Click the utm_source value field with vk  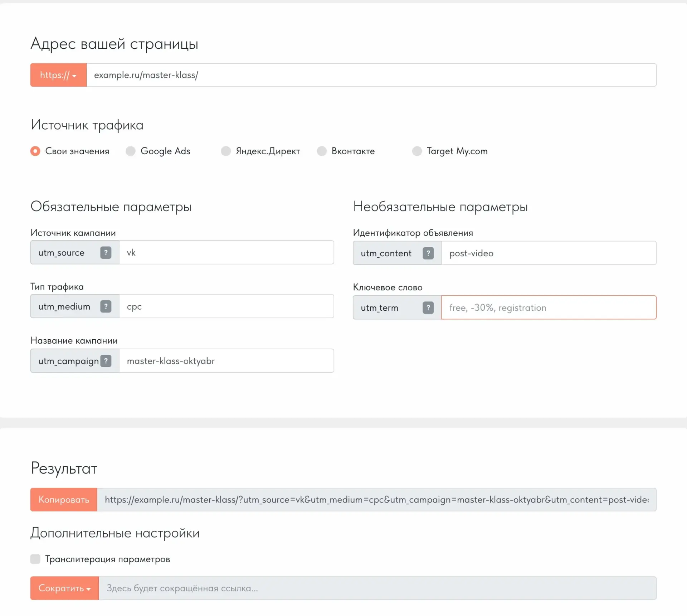226,253
